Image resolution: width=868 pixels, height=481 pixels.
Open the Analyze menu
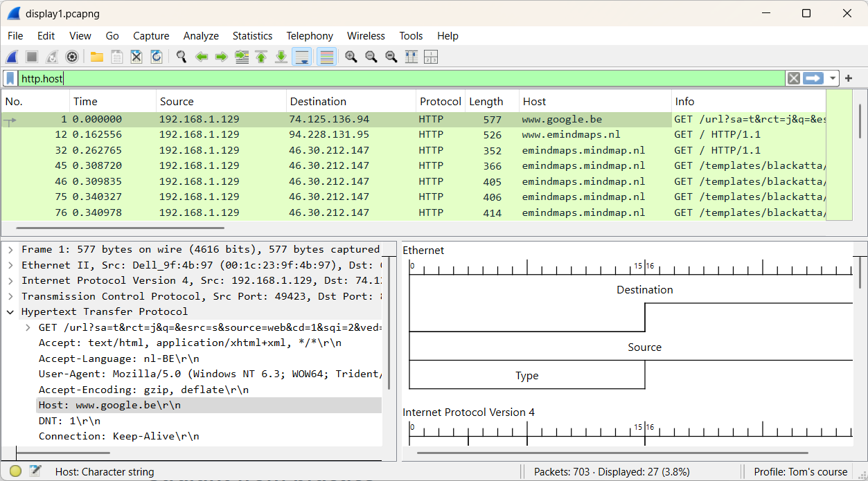click(201, 36)
